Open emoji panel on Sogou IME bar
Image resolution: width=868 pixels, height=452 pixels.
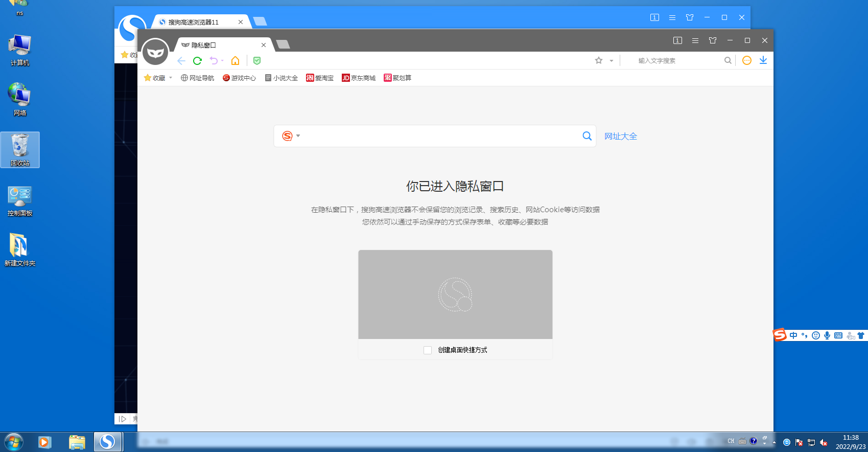pos(816,335)
